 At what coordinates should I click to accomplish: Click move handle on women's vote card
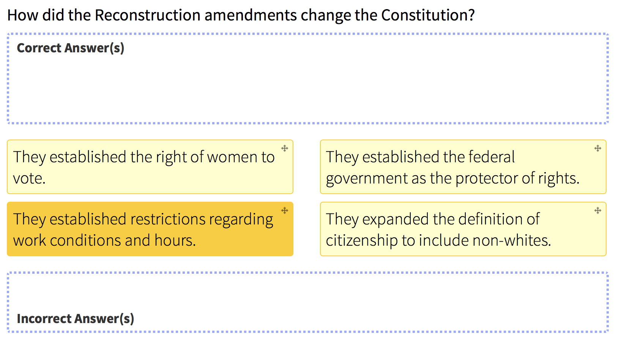pyautogui.click(x=285, y=148)
